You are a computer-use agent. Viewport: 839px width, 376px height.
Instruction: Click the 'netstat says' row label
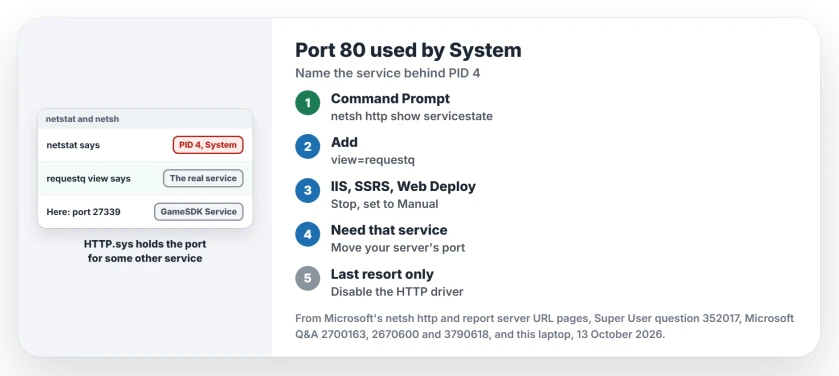click(x=73, y=145)
